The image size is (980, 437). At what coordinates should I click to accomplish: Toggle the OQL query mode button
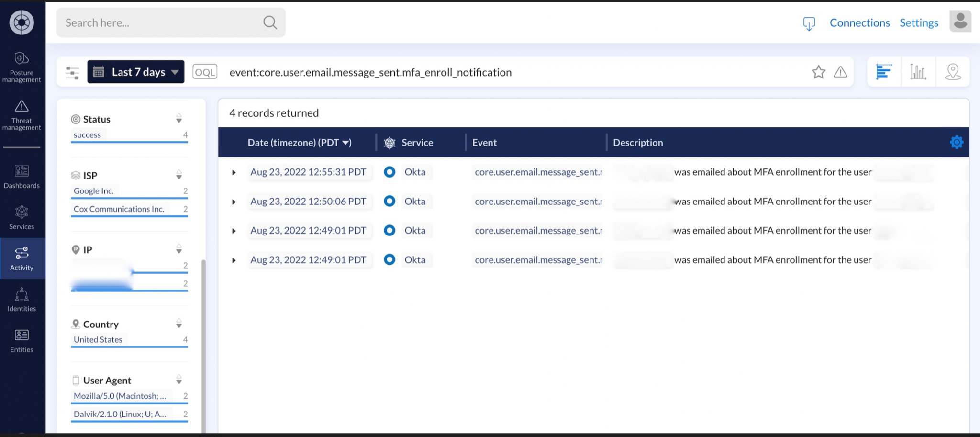click(x=205, y=72)
